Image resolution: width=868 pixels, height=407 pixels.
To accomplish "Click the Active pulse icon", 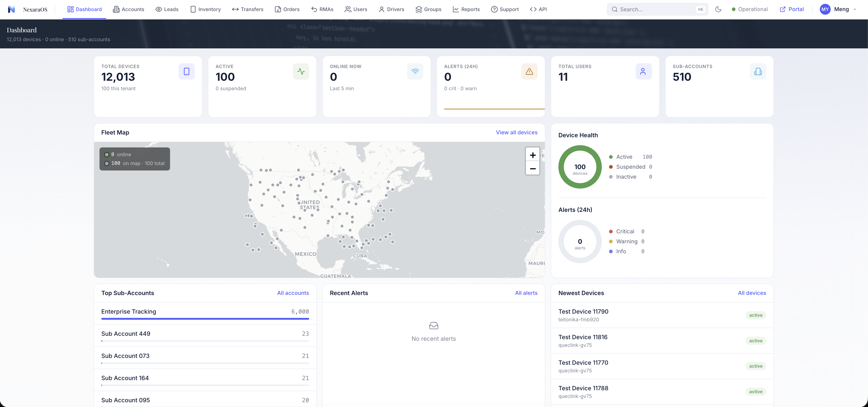I will tap(301, 71).
